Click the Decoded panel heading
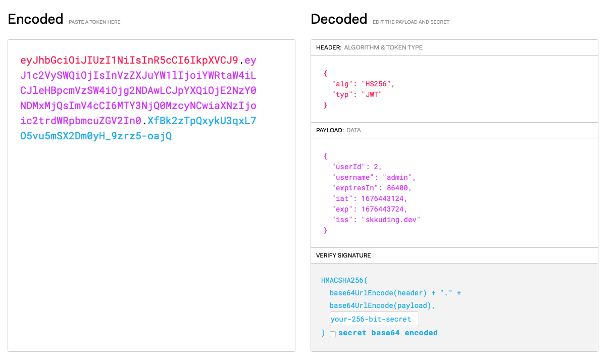Screen dimensions: 609x364 (x=339, y=19)
